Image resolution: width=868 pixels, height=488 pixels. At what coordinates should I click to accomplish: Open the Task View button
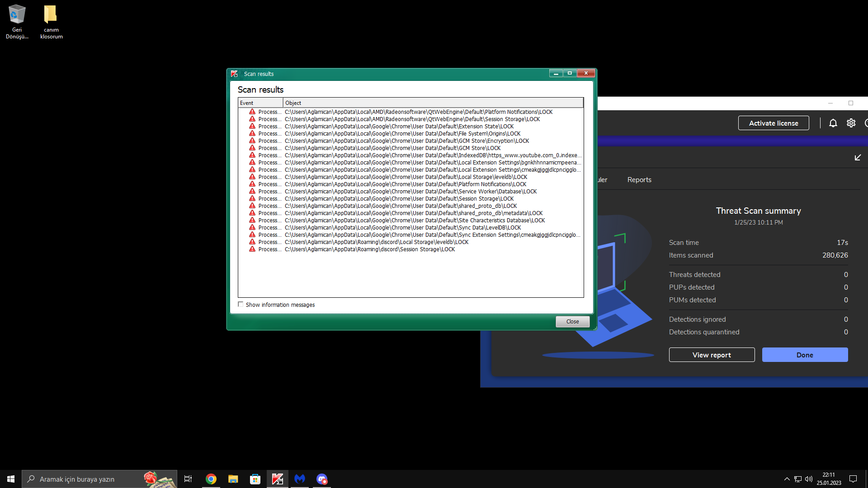click(188, 479)
